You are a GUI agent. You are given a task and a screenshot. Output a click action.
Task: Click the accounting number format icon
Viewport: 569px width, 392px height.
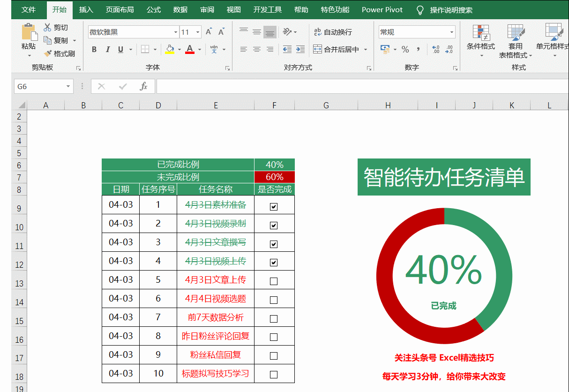point(385,49)
